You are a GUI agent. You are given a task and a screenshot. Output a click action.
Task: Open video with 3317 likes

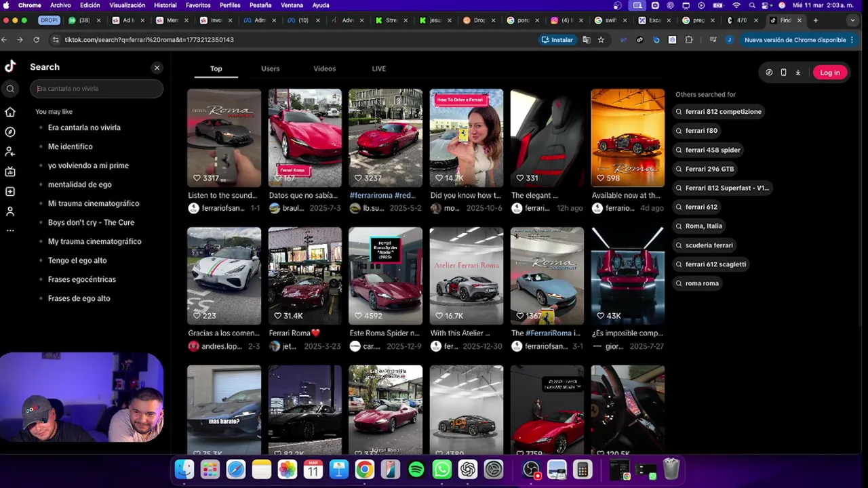tap(224, 138)
